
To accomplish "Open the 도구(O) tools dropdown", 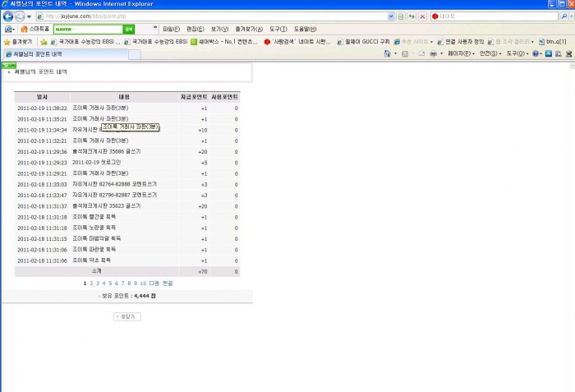I will [517, 53].
